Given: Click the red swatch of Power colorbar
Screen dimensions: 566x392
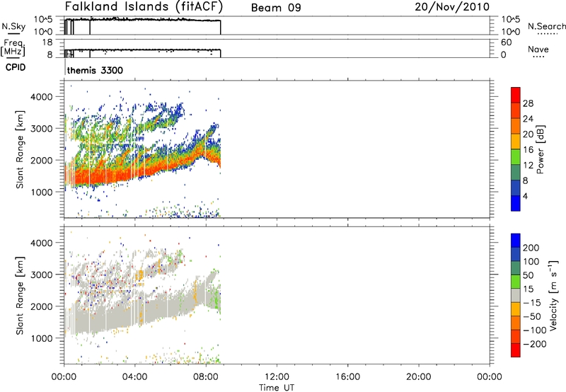Looking at the screenshot, I should tap(516, 95).
